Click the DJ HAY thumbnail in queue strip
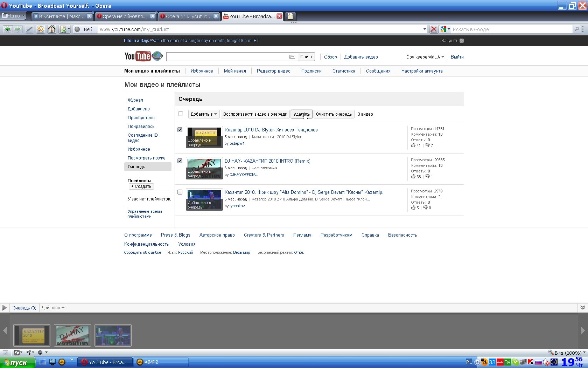Image resolution: width=588 pixels, height=368 pixels. click(72, 335)
